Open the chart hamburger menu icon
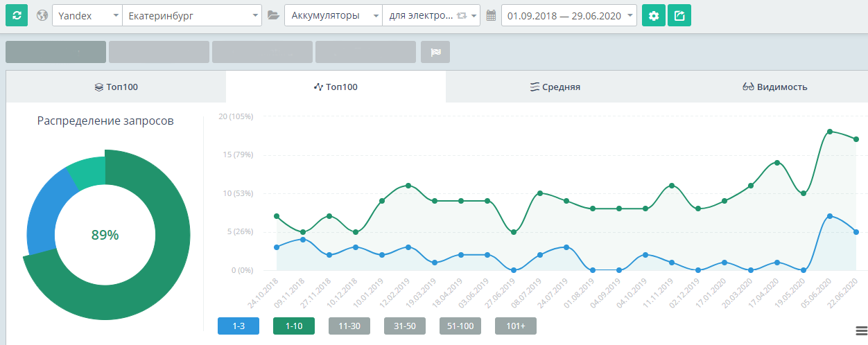Viewport: 868px width, 345px height. [x=862, y=330]
